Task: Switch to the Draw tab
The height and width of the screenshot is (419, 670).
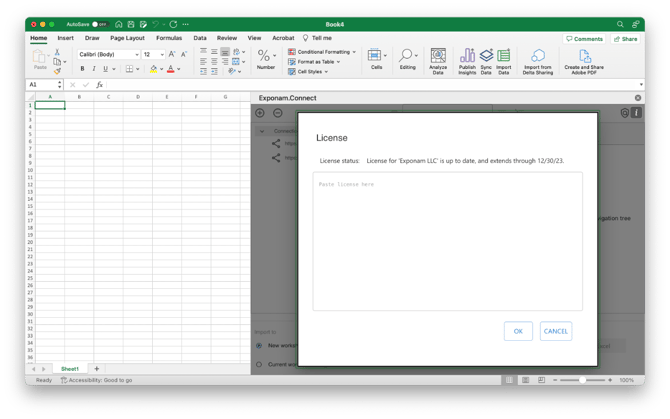Action: 92,38
